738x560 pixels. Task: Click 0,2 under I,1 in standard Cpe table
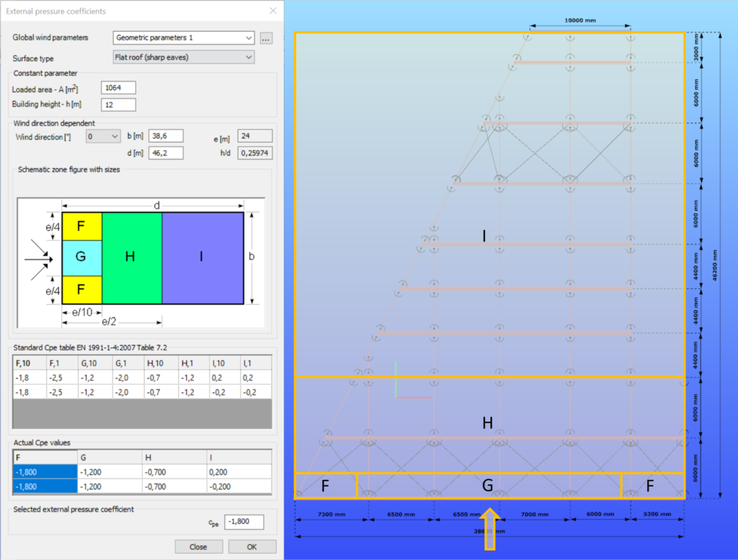256,378
